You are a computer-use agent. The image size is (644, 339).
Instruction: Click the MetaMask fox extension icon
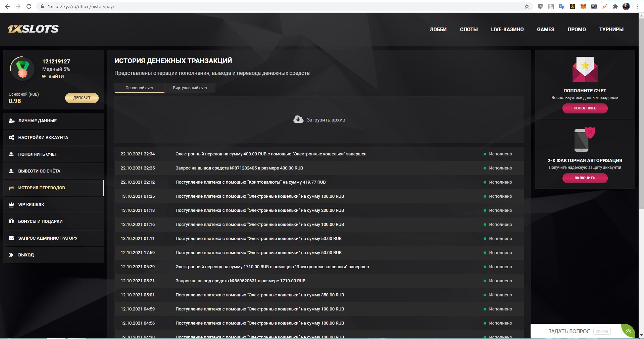(x=583, y=6)
